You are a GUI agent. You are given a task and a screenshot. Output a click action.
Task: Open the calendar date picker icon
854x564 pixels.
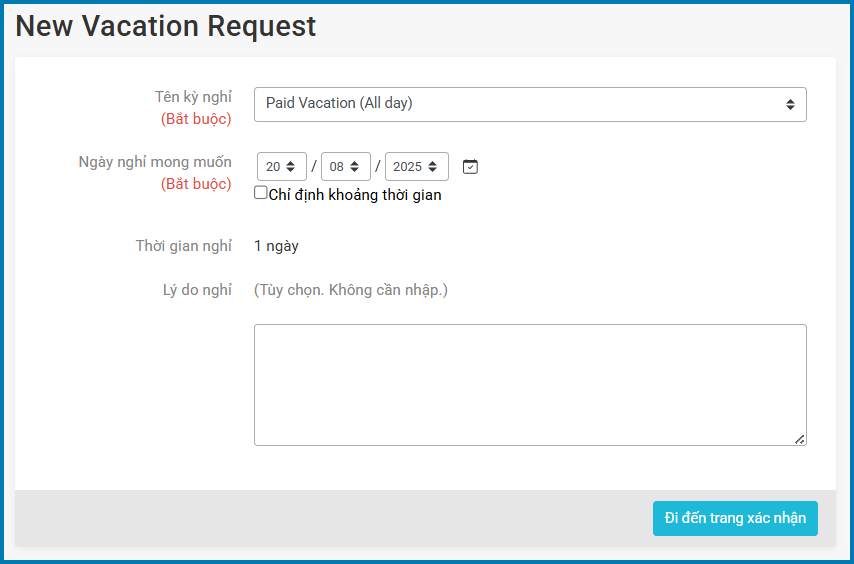470,167
